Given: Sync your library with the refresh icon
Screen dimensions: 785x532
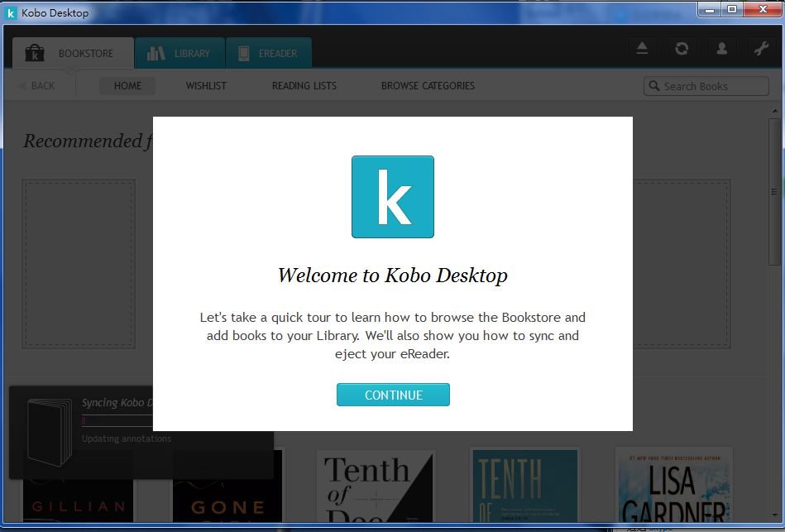Looking at the screenshot, I should tap(682, 49).
